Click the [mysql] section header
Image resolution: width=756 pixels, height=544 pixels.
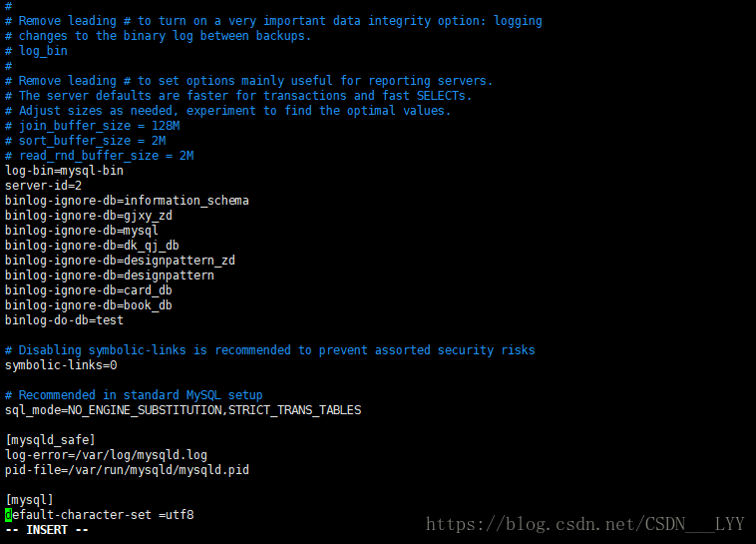click(29, 500)
